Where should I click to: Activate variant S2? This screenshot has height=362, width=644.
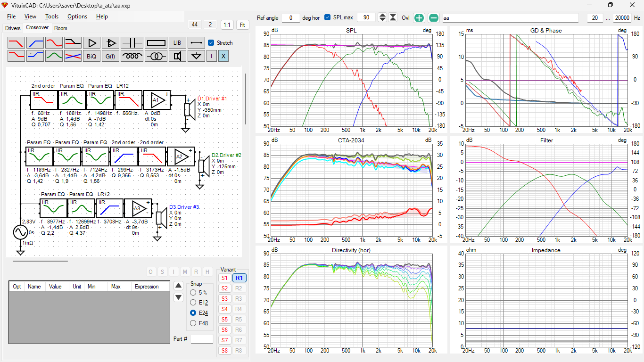tap(224, 288)
